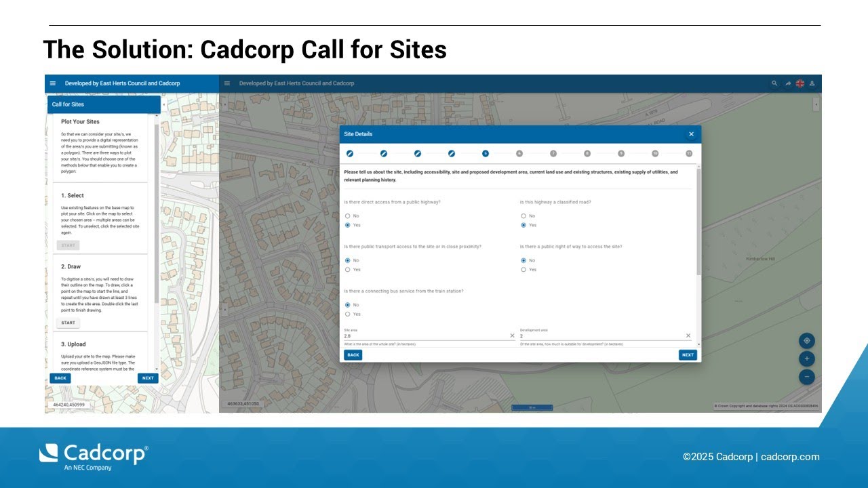Select Yes for public transport access
This screenshot has height=488, width=868.
[348, 269]
